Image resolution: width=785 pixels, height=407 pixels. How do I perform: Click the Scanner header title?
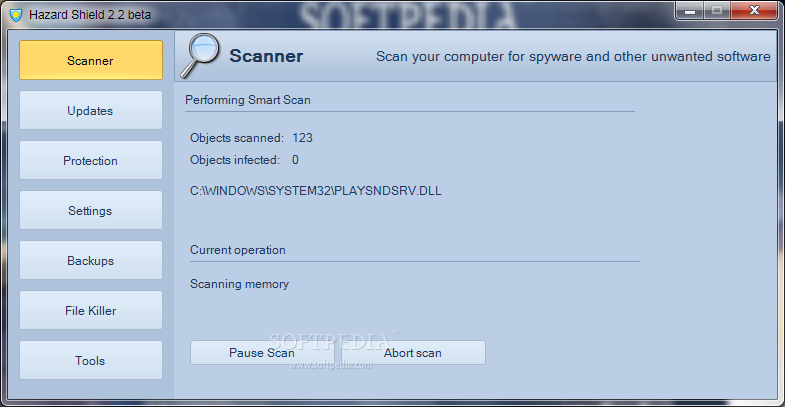click(x=266, y=56)
